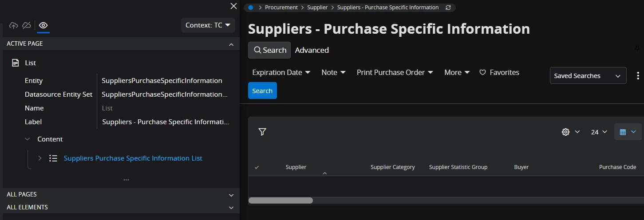
Task: Open the Expiration Date filter menu
Action: coord(281,72)
